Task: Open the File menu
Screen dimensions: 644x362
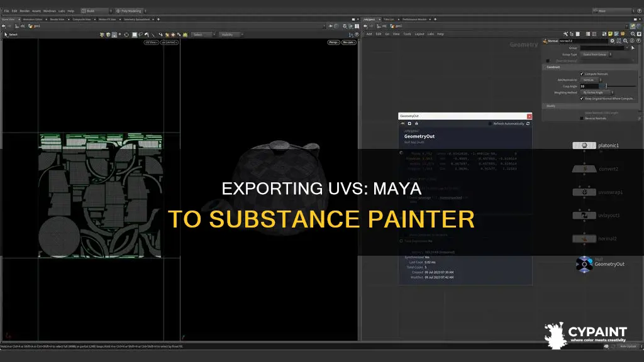Action: point(6,11)
